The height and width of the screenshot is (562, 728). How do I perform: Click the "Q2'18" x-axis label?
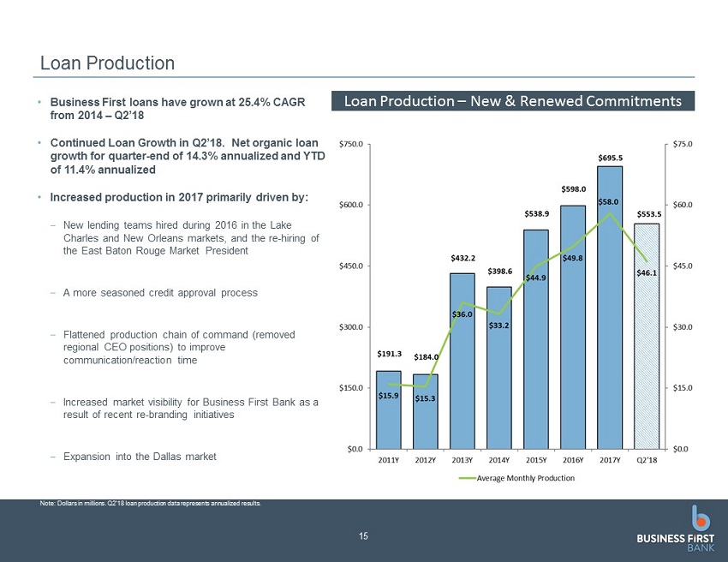pos(647,460)
